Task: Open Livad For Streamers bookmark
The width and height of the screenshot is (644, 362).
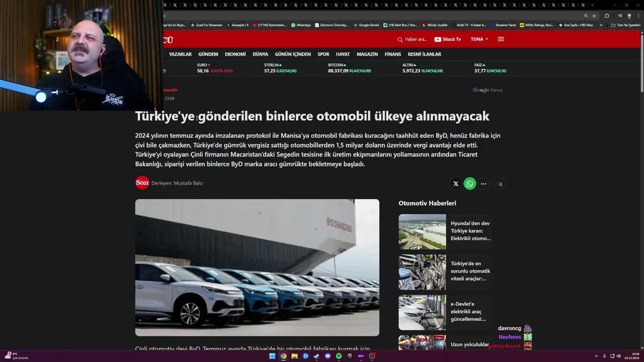Action: point(206,25)
